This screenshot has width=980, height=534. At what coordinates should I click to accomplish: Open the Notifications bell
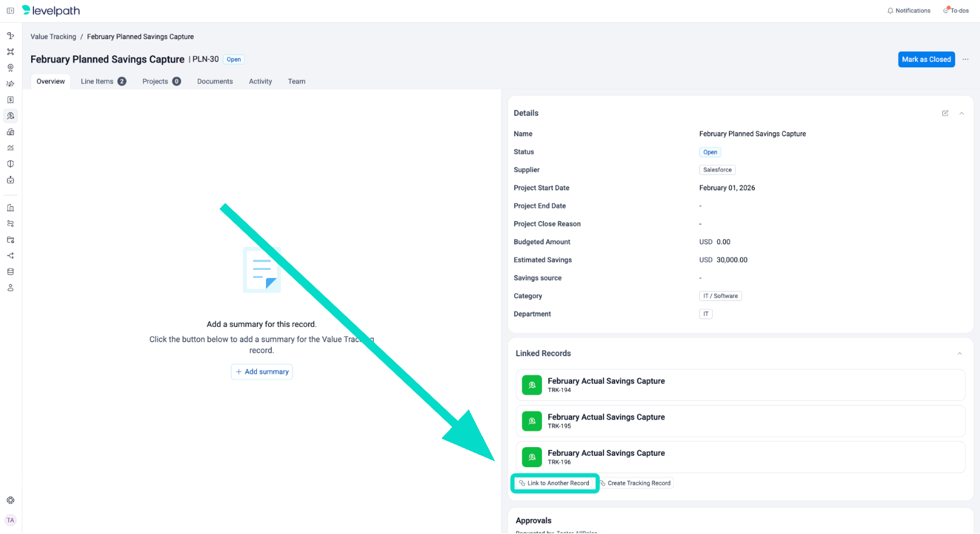coord(909,11)
